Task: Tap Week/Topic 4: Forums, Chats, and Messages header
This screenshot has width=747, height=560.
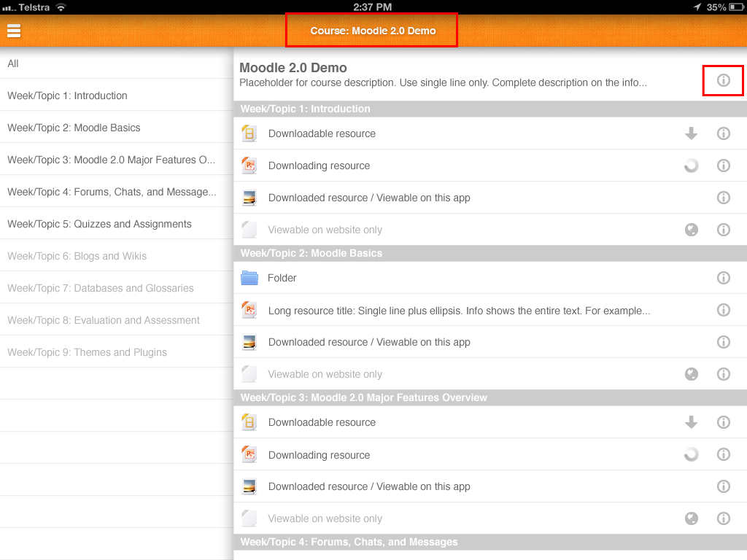Action: click(x=490, y=542)
